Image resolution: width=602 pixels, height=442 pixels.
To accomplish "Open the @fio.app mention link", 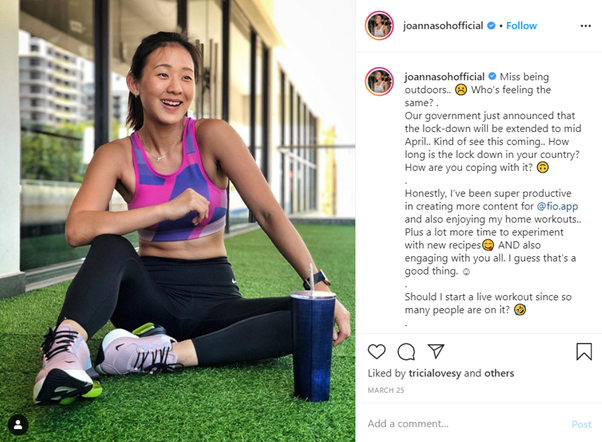I will (x=557, y=206).
